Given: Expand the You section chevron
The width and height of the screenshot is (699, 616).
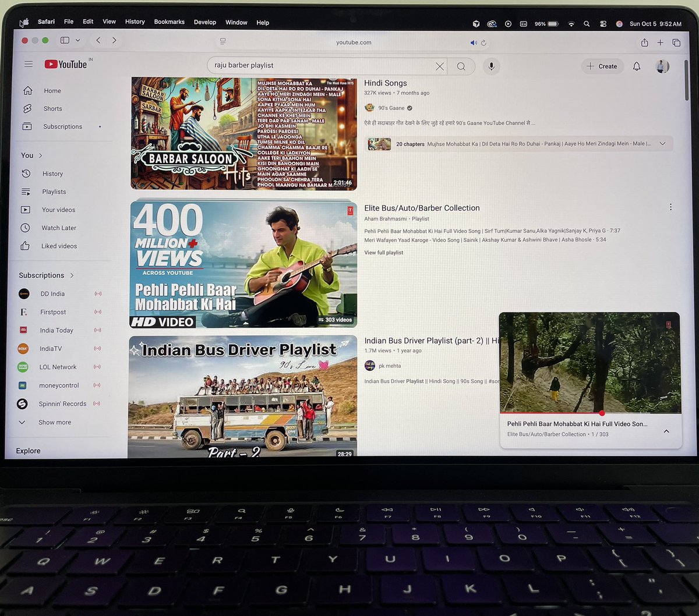Looking at the screenshot, I should pos(41,155).
